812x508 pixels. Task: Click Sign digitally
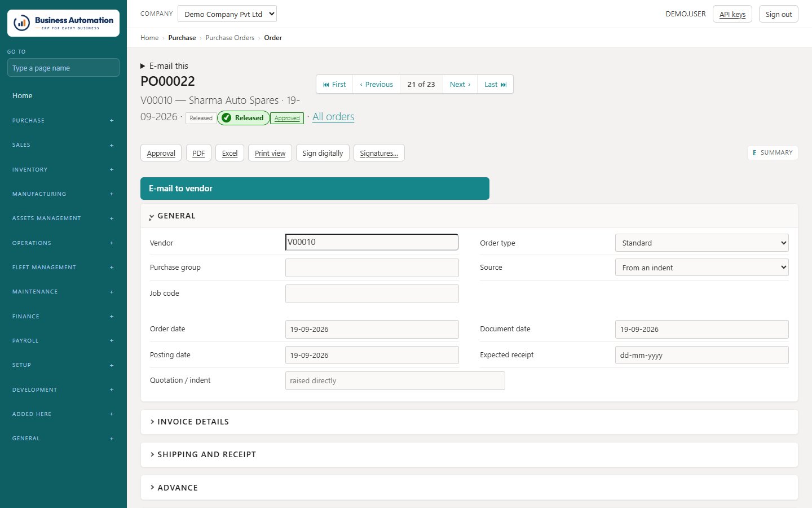pyautogui.click(x=323, y=153)
